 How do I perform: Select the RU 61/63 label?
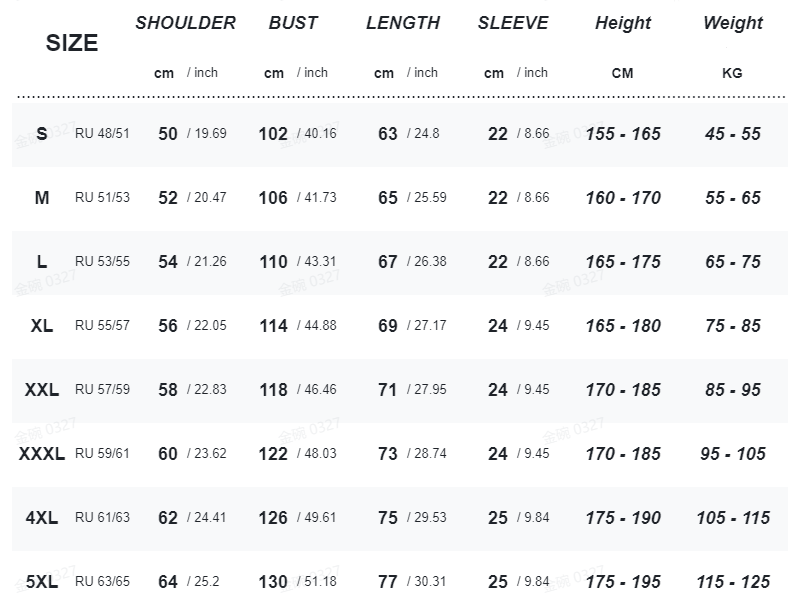[102, 518]
